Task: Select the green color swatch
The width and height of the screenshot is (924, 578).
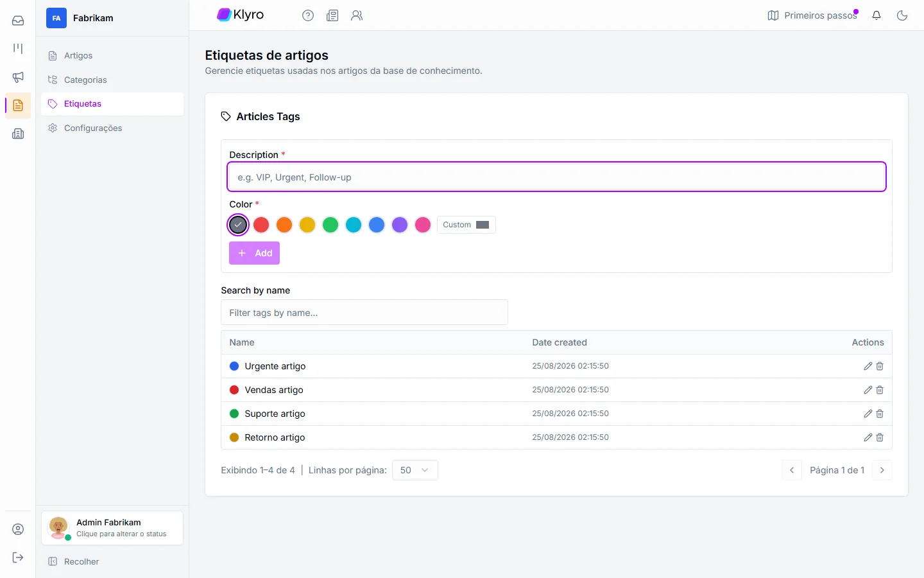Action: click(x=330, y=225)
